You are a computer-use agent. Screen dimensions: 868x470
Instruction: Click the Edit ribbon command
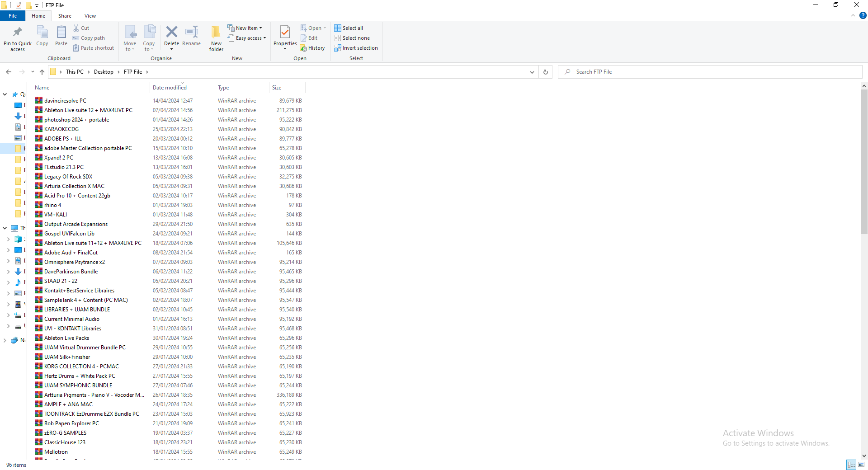(309, 38)
